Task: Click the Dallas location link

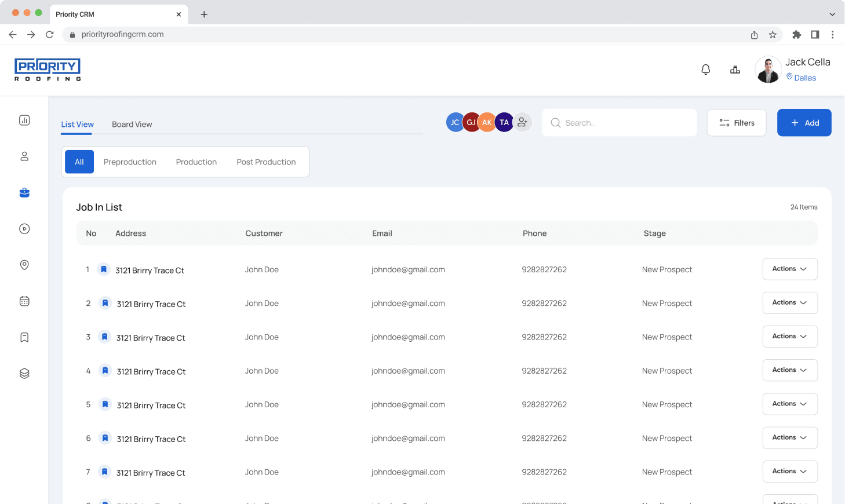Action: pos(801,78)
